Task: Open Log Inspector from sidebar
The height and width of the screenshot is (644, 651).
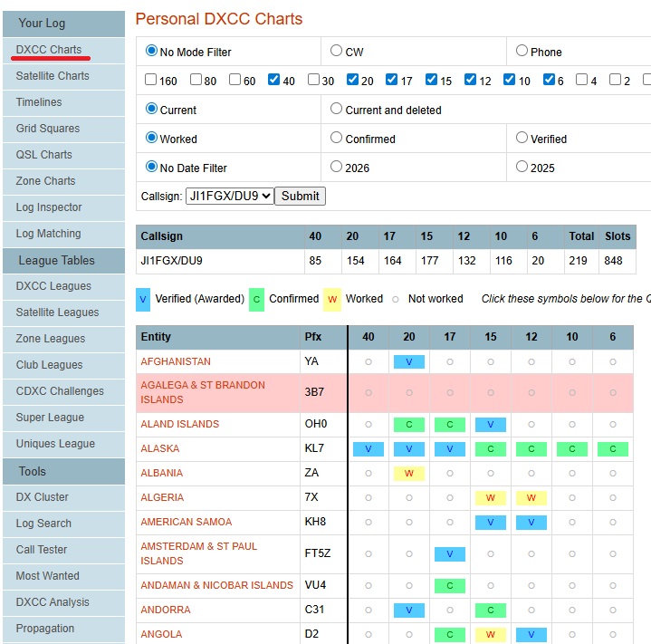Action: point(49,207)
